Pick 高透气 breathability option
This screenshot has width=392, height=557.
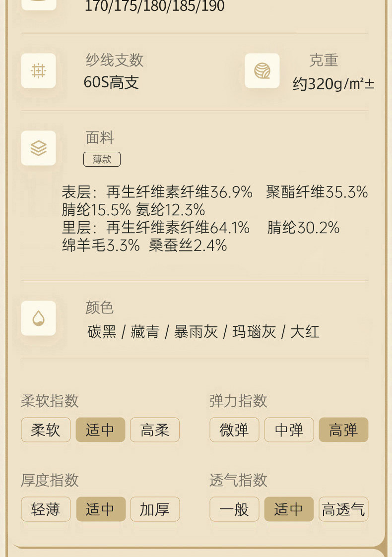pos(343,509)
